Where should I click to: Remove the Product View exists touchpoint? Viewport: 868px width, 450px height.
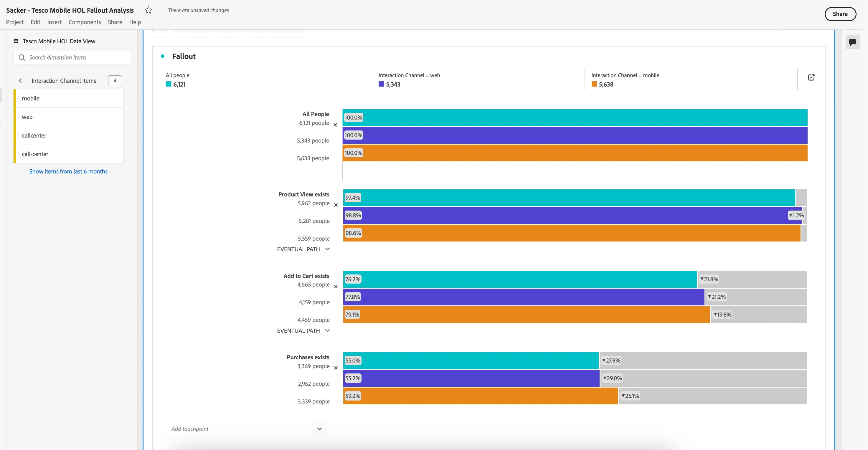pos(336,205)
